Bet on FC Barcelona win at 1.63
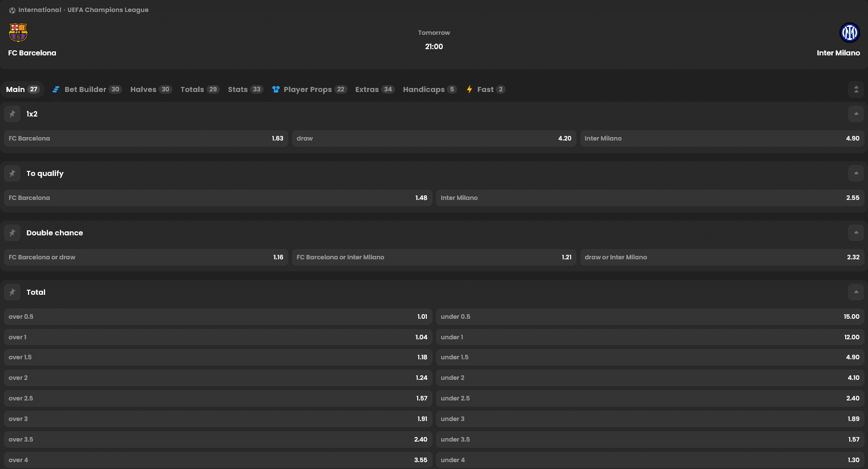868x469 pixels. click(x=146, y=138)
